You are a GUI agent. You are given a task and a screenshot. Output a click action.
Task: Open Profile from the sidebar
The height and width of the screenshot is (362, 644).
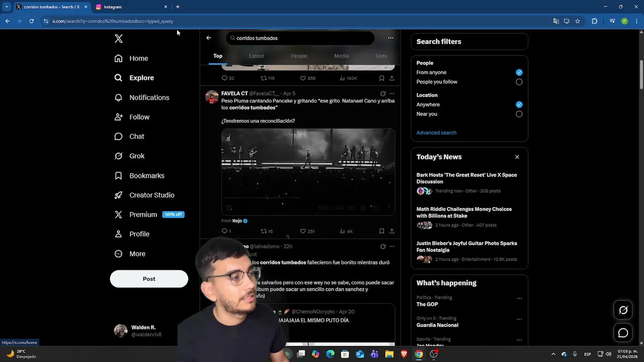coord(132,234)
